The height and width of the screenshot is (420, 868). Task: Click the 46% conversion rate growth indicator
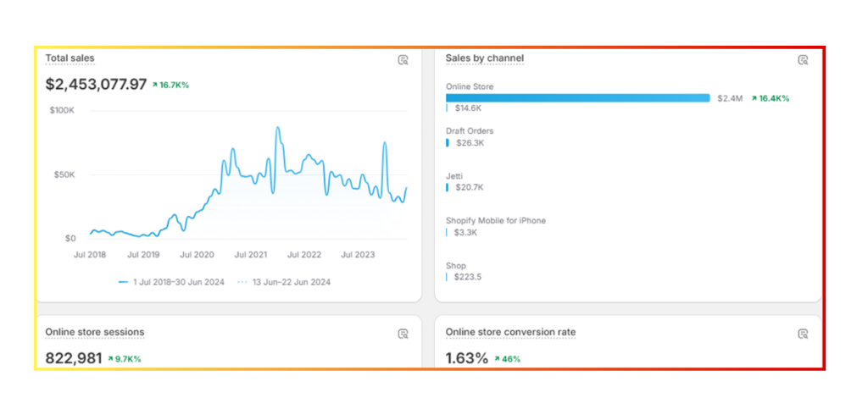coord(507,359)
